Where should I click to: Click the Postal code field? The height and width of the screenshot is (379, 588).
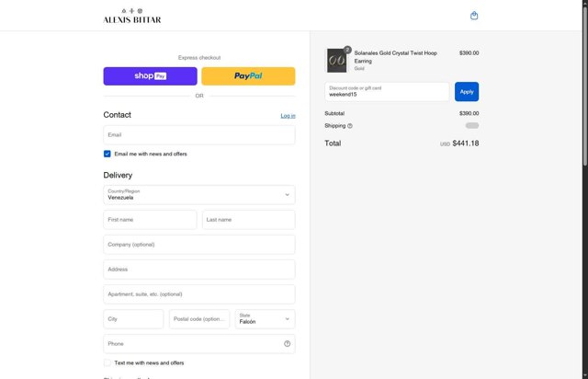pyautogui.click(x=199, y=319)
